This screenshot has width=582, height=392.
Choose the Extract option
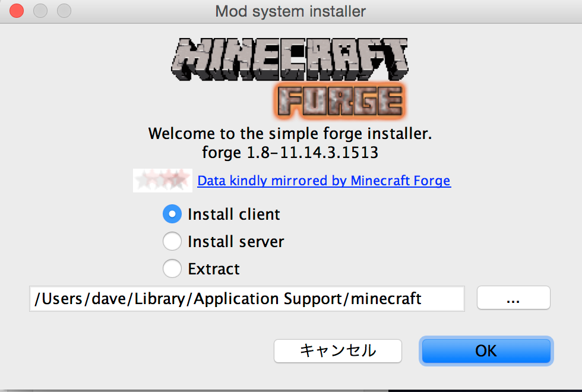(172, 268)
